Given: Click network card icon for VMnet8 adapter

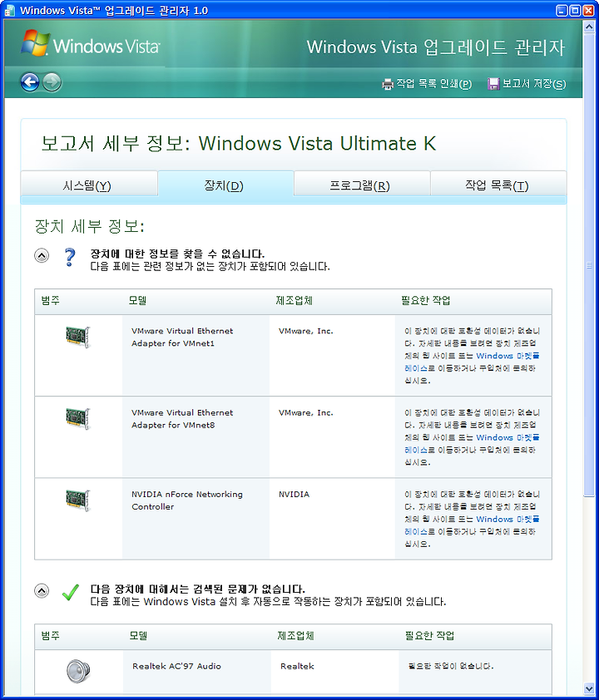Looking at the screenshot, I should click(x=78, y=418).
